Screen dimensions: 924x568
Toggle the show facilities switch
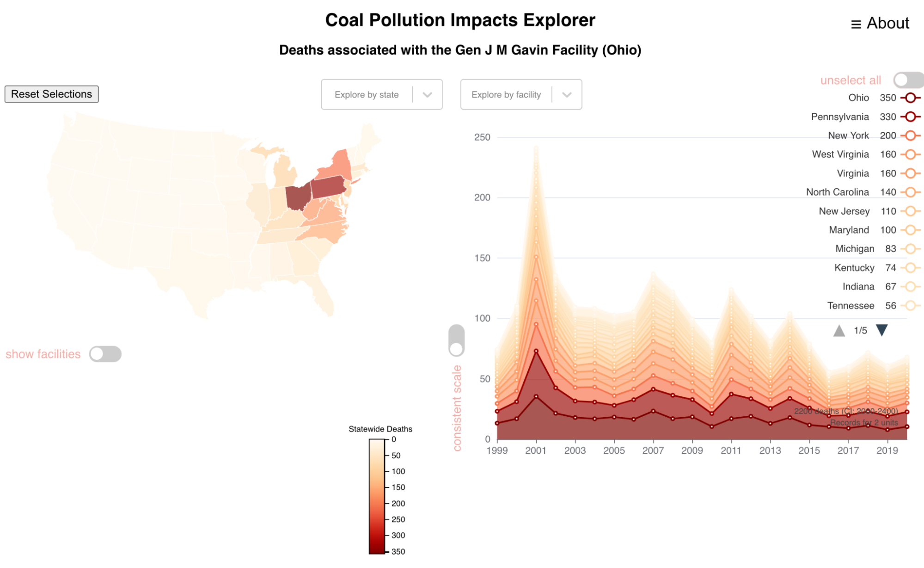pos(105,354)
